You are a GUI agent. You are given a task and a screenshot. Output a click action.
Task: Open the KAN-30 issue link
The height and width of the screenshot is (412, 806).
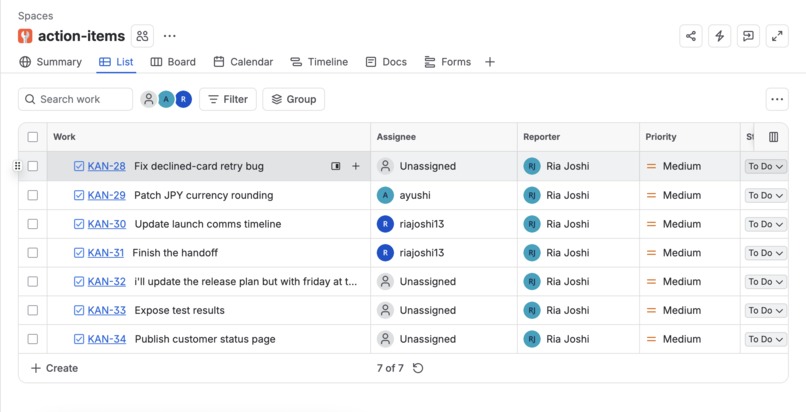[106, 224]
